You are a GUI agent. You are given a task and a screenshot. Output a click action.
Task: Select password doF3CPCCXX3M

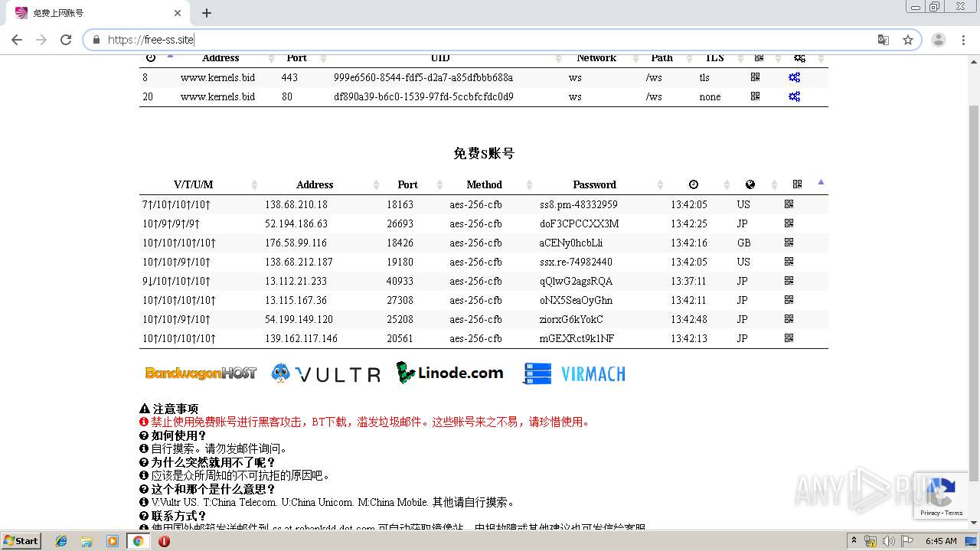pos(579,223)
